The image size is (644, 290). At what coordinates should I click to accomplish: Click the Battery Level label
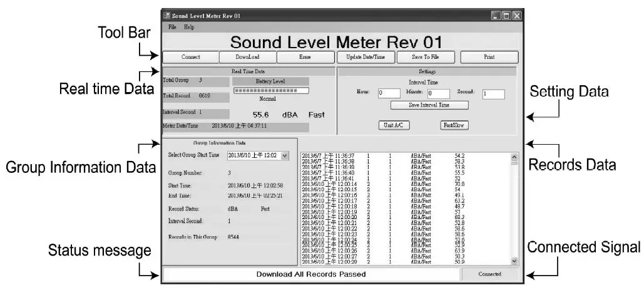[270, 81]
